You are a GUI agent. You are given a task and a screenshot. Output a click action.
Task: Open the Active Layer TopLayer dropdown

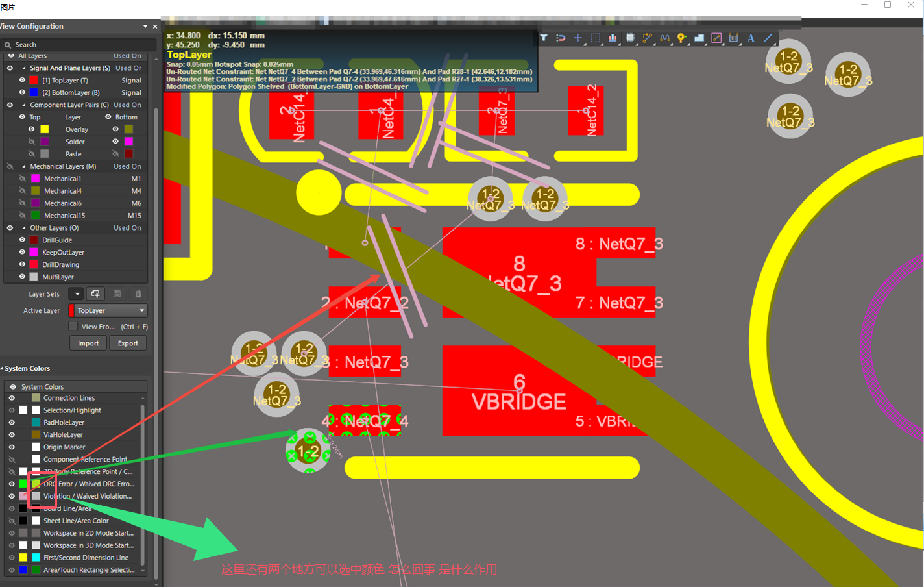(x=108, y=311)
